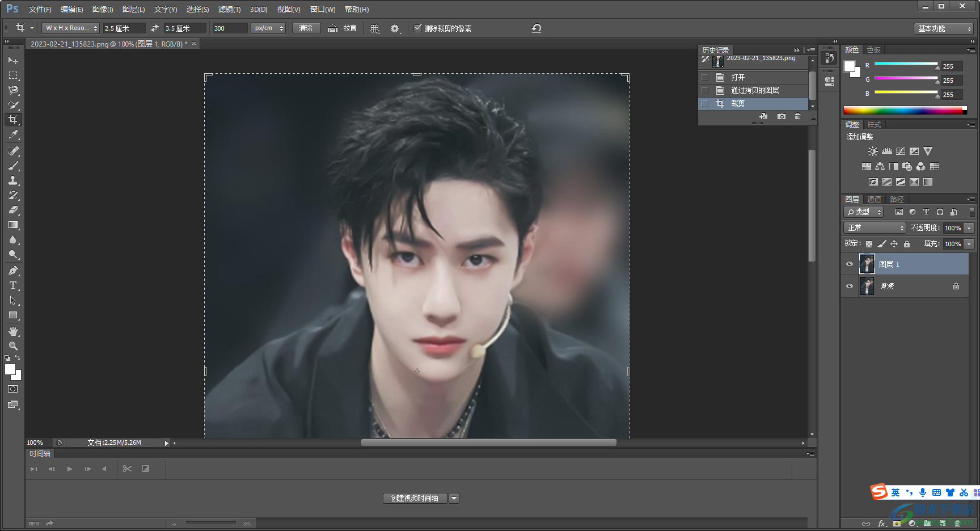The height and width of the screenshot is (531, 980).
Task: Hide the 背景 layer
Action: 850,286
